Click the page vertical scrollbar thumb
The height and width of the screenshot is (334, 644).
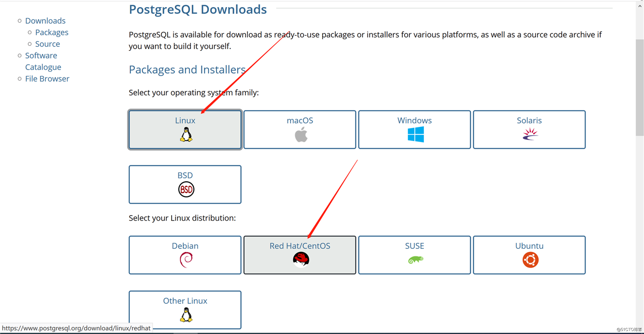coord(639,87)
